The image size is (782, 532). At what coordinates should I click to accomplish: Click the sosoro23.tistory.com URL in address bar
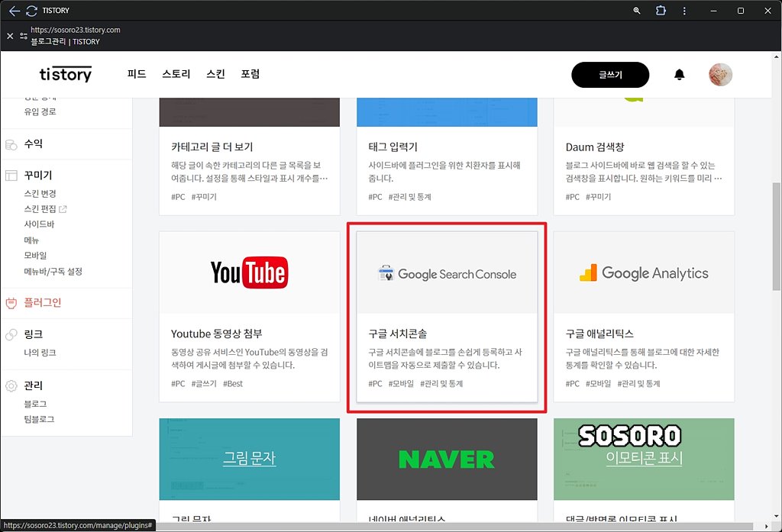[76, 30]
